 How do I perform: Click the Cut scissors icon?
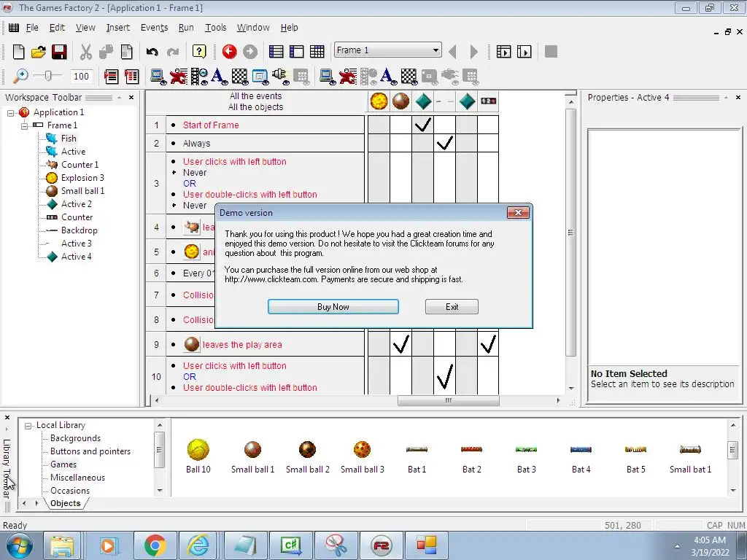pyautogui.click(x=86, y=52)
